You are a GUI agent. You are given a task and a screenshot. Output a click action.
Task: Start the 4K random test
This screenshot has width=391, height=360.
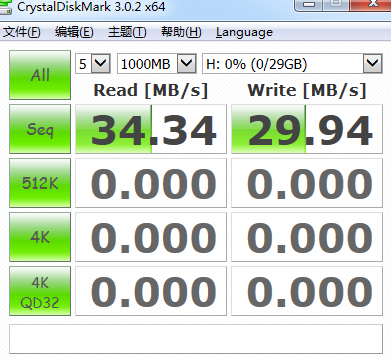(x=40, y=237)
